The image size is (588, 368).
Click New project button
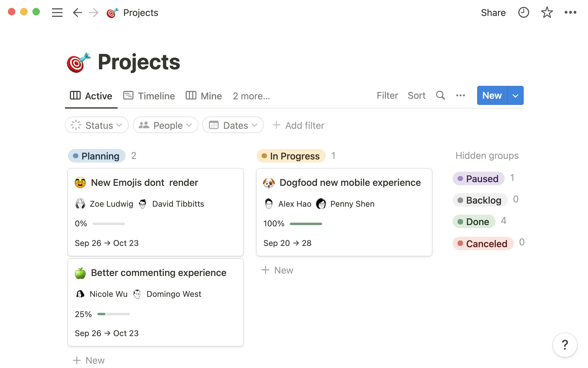coord(492,95)
